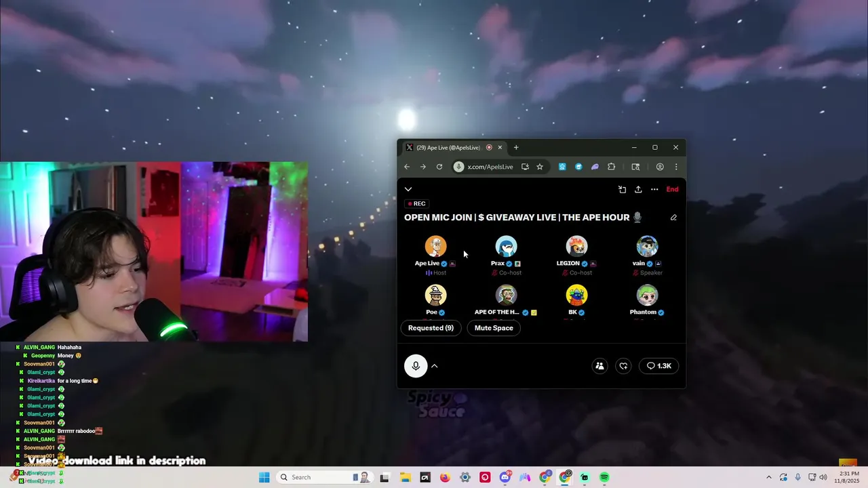Open Prax co-host avatar
The image size is (868, 488).
tap(506, 247)
